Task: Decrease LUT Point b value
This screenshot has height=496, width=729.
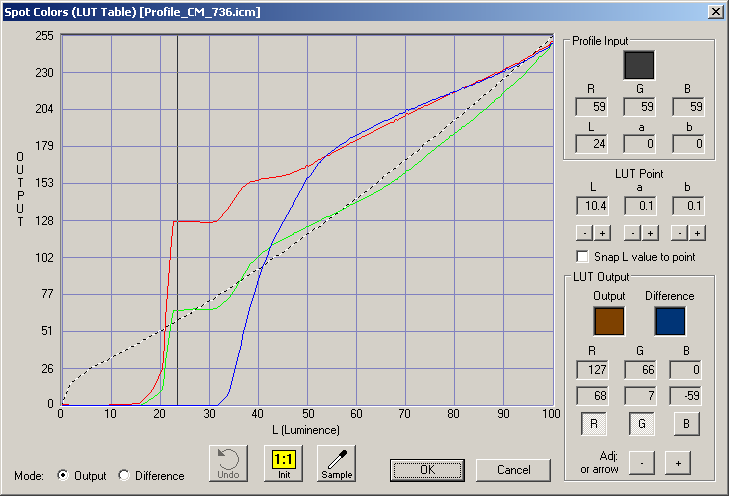Action: pyautogui.click(x=680, y=233)
